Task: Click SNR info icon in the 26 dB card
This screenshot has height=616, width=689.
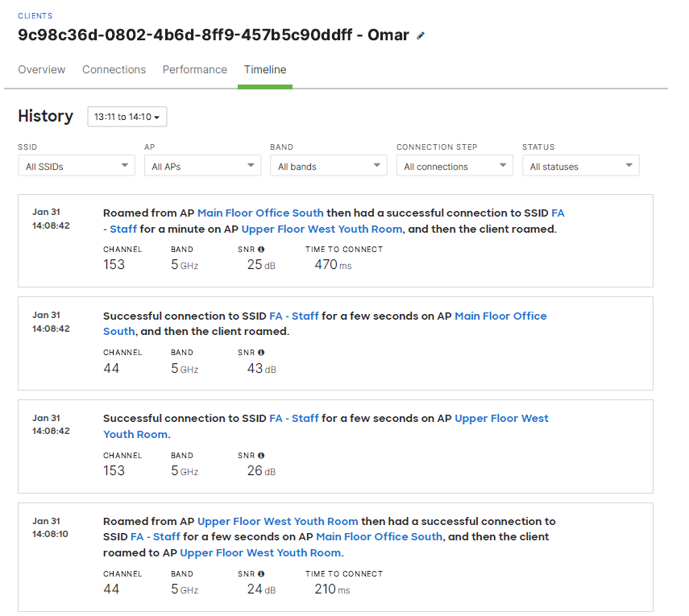Action: pyautogui.click(x=261, y=456)
